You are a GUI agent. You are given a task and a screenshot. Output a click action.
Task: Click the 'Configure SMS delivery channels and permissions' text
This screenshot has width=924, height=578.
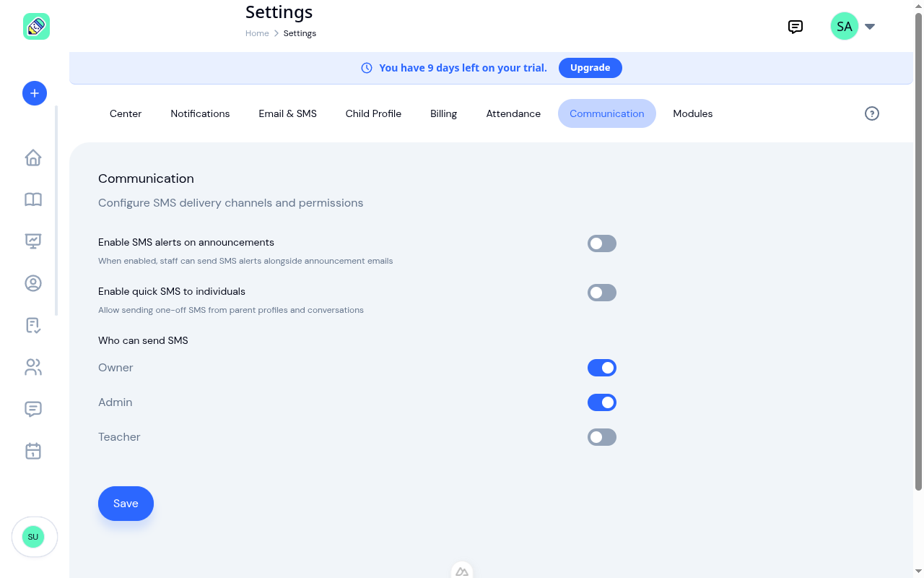[231, 203]
